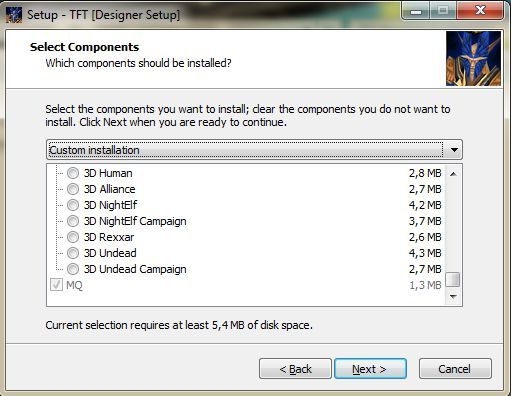Select the 3D Human radio button
513x396 pixels.
click(73, 173)
